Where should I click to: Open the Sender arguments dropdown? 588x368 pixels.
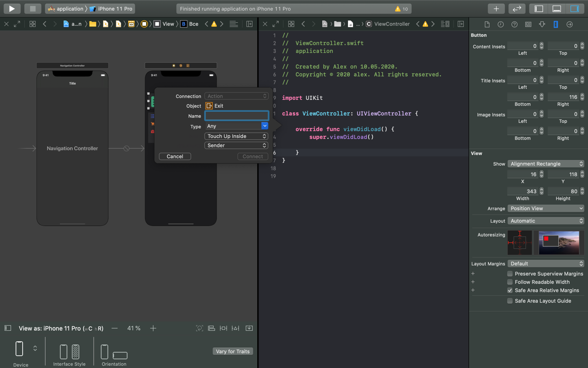click(x=236, y=145)
